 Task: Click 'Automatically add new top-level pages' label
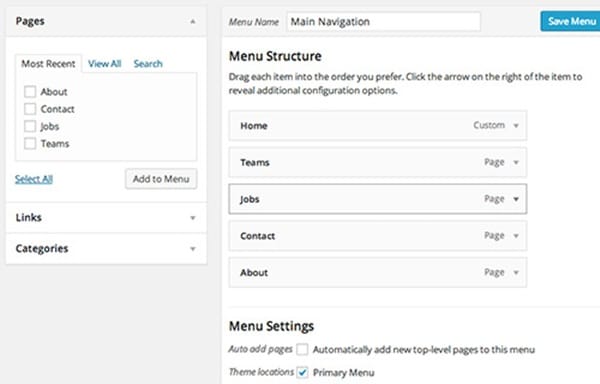[424, 350]
